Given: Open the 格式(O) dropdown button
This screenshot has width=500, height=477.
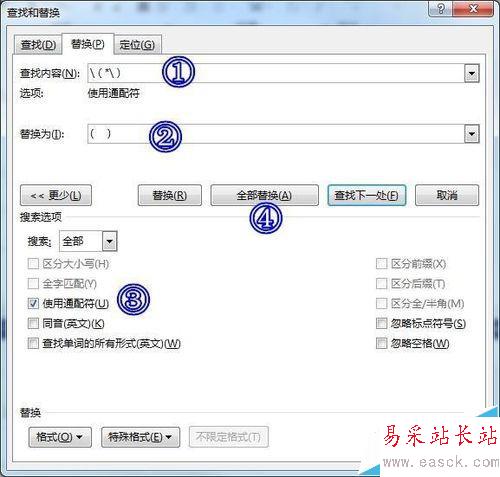Looking at the screenshot, I should (x=60, y=437).
